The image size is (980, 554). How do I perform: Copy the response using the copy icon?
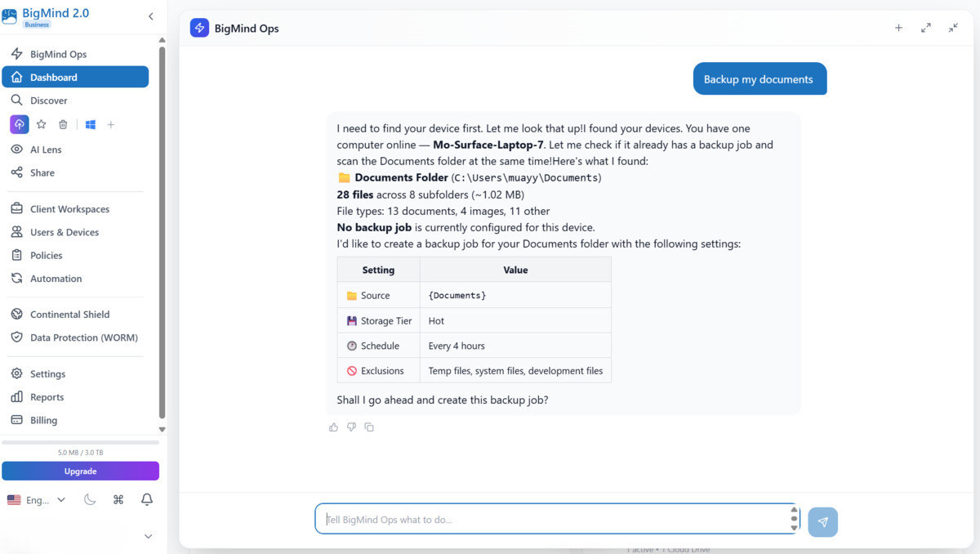point(369,427)
